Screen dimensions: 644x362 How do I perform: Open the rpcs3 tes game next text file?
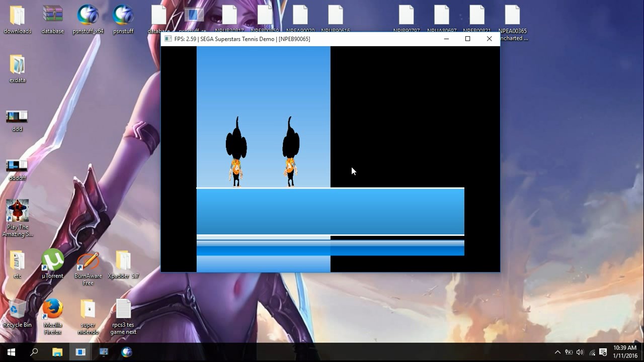click(123, 309)
